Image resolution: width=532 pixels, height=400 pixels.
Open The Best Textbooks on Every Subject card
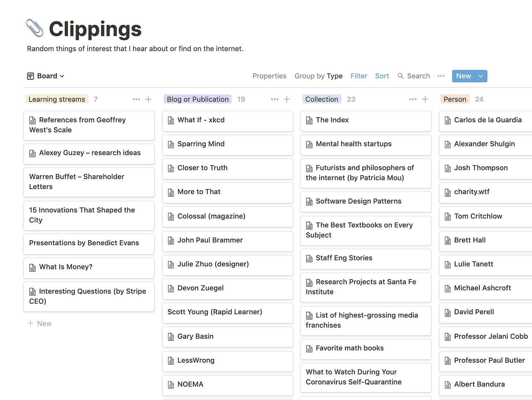pos(366,231)
